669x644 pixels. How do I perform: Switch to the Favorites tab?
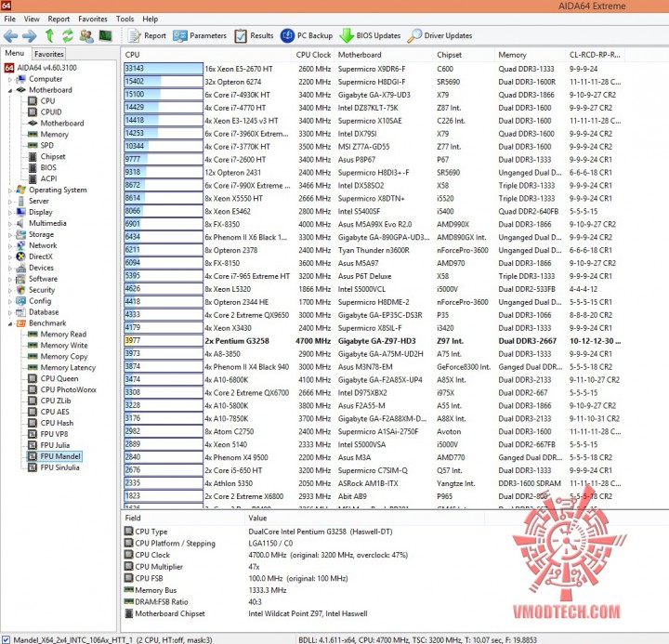point(49,54)
